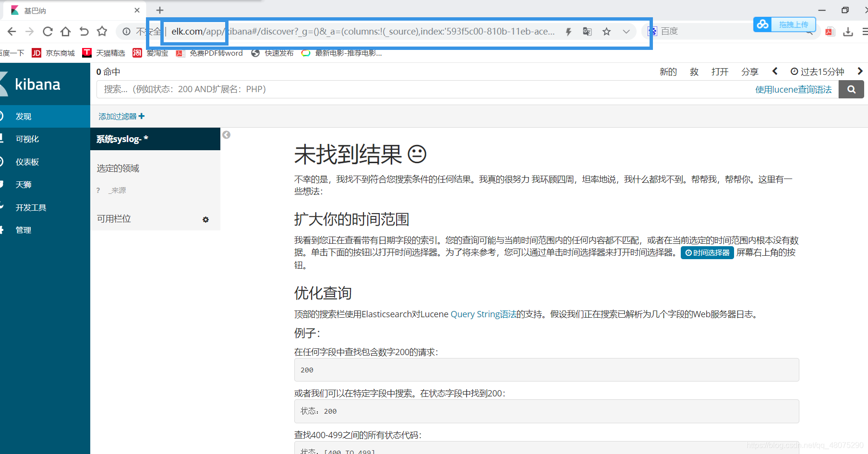Go back with browser back arrow

point(12,32)
